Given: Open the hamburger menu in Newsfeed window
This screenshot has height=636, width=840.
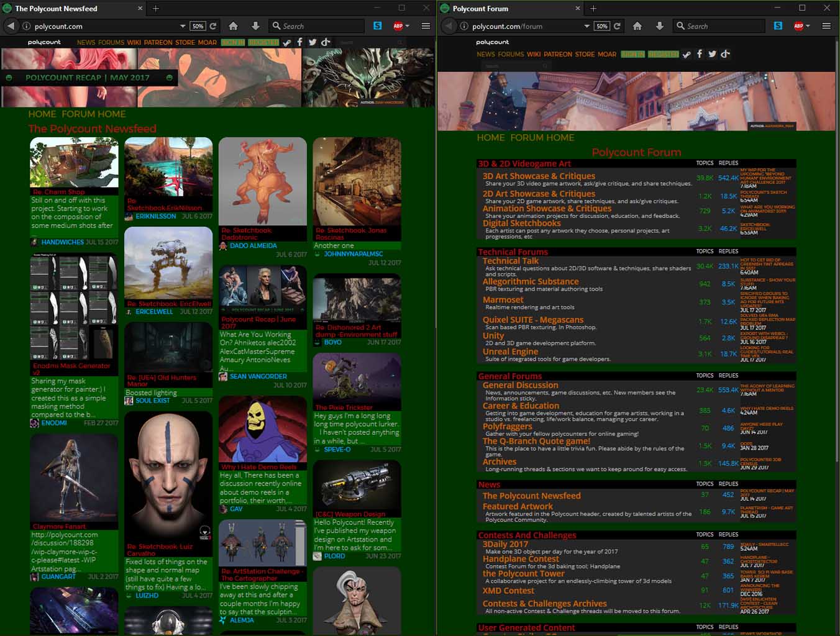Looking at the screenshot, I should click(x=426, y=26).
